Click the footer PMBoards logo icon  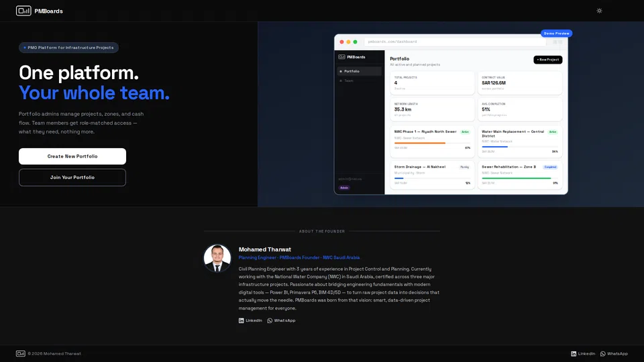pyautogui.click(x=21, y=353)
